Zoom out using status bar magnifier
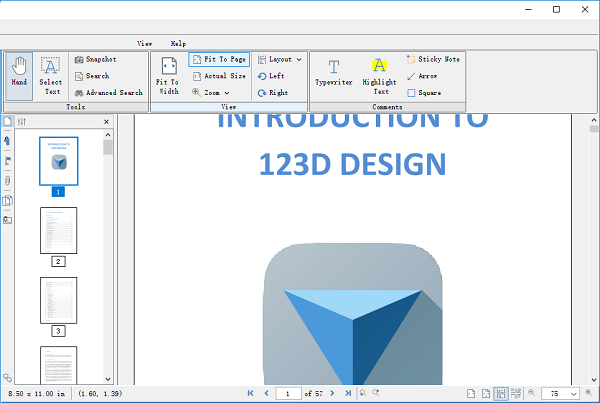This screenshot has height=403, width=600. (x=532, y=393)
